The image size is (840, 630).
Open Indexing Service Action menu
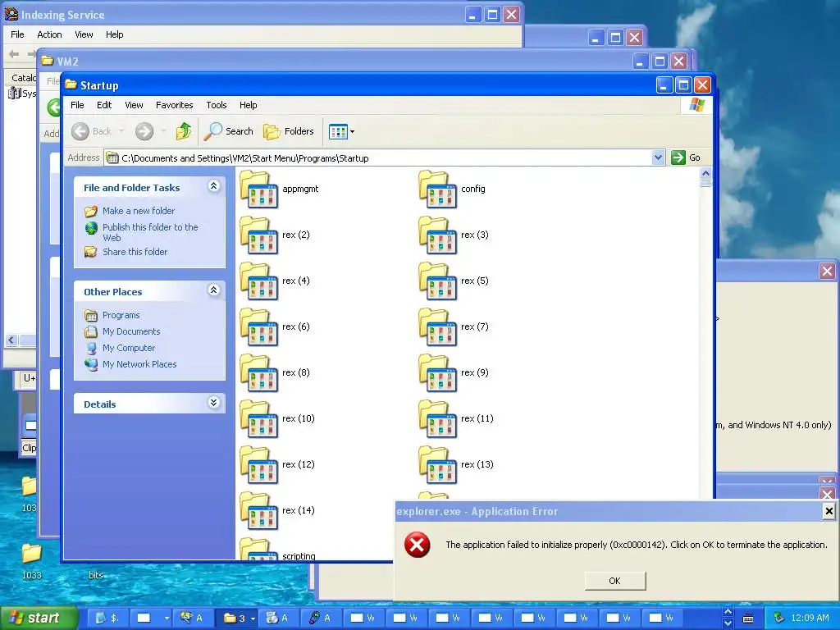click(49, 34)
